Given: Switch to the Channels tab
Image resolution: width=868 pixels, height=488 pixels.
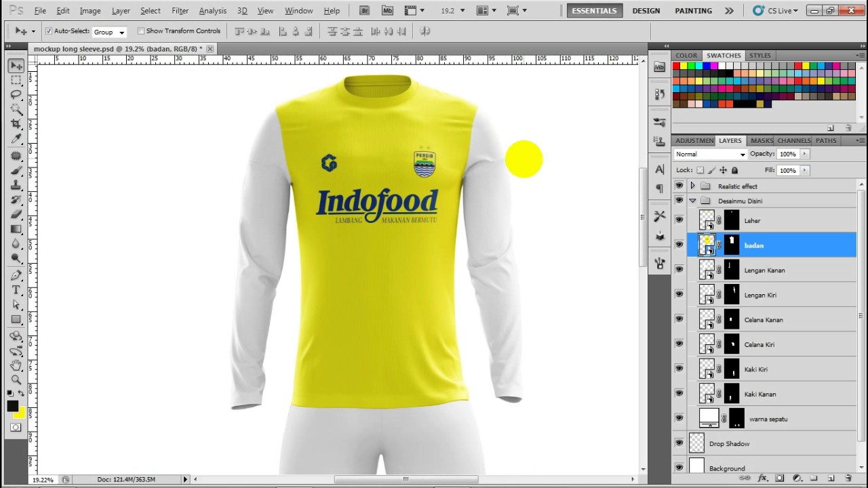Looking at the screenshot, I should coord(793,140).
